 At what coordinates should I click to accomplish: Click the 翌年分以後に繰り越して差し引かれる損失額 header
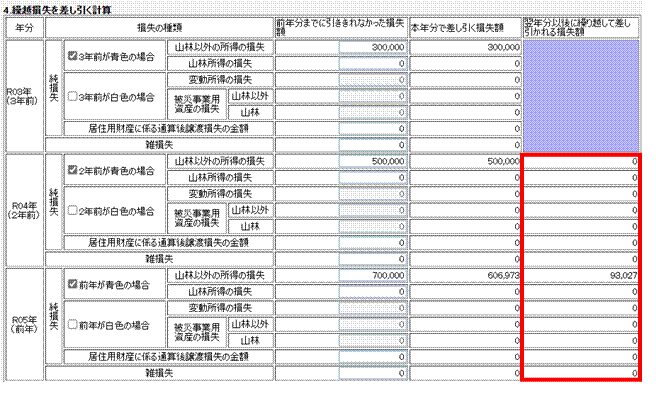(x=581, y=28)
